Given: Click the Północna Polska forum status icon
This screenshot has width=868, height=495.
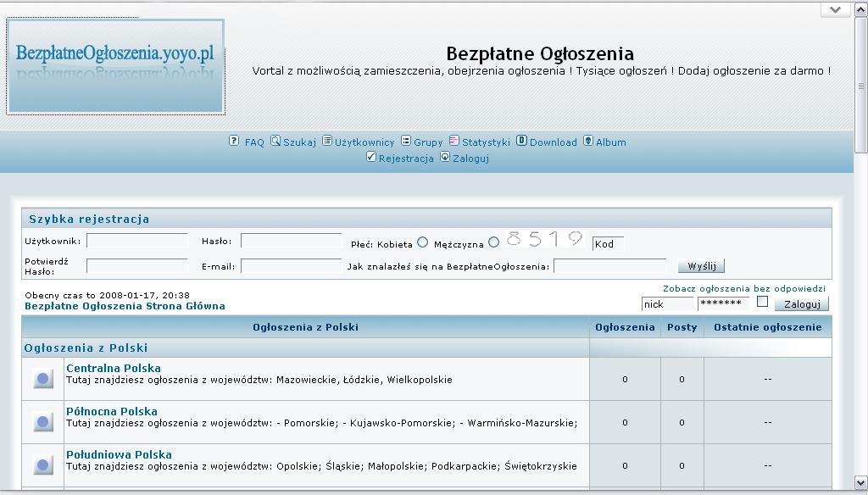Looking at the screenshot, I should (43, 422).
